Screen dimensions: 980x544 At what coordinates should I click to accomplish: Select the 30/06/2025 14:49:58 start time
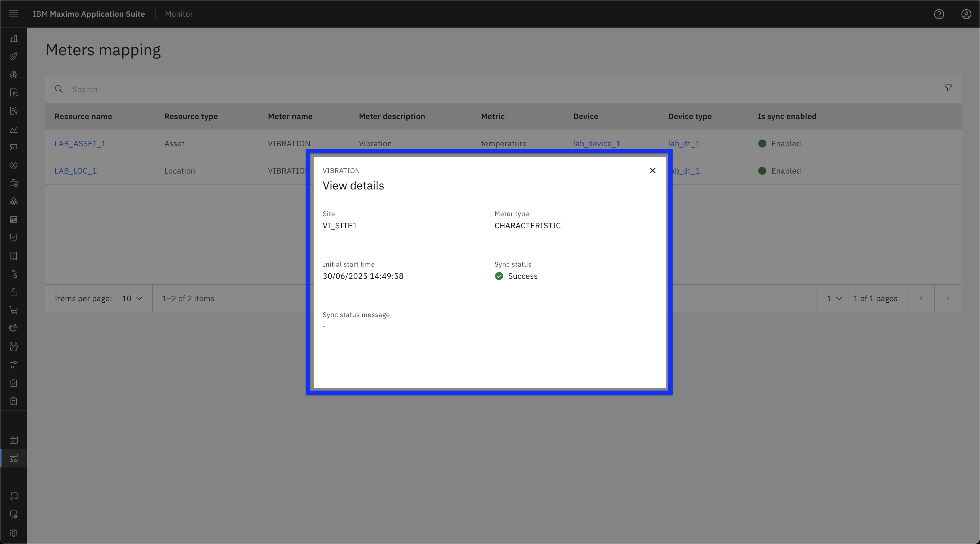[363, 276]
